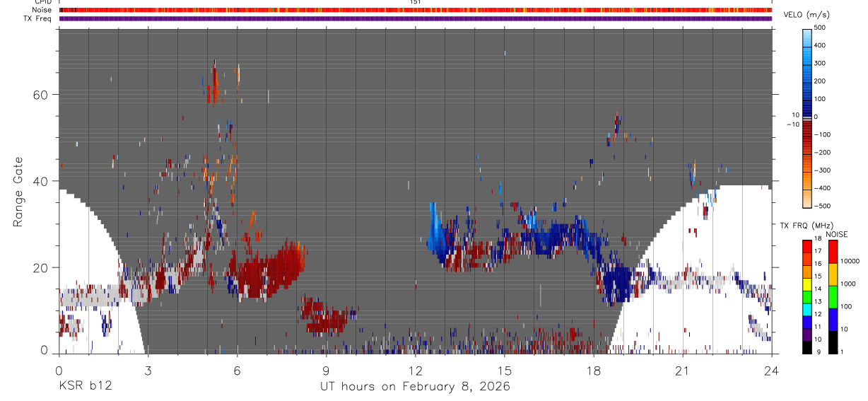Click the −100 tick on the velocity colorbar
The image size is (868, 401).
(x=823, y=134)
